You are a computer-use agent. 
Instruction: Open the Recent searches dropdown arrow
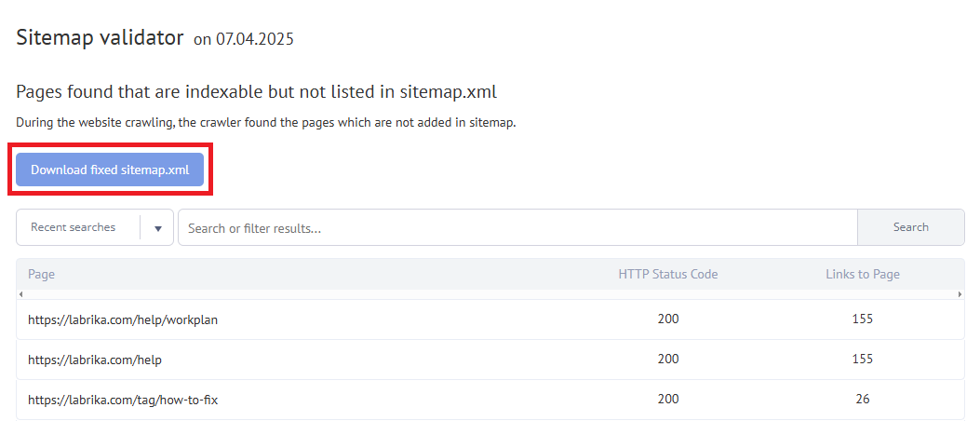pos(157,227)
